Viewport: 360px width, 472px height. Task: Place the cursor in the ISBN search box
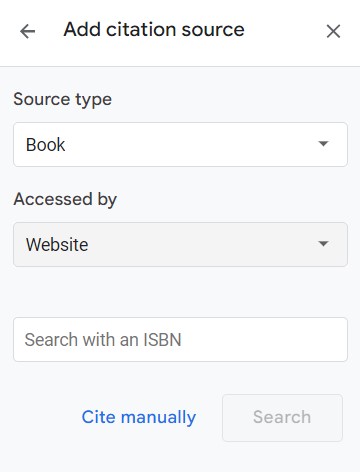click(x=180, y=339)
